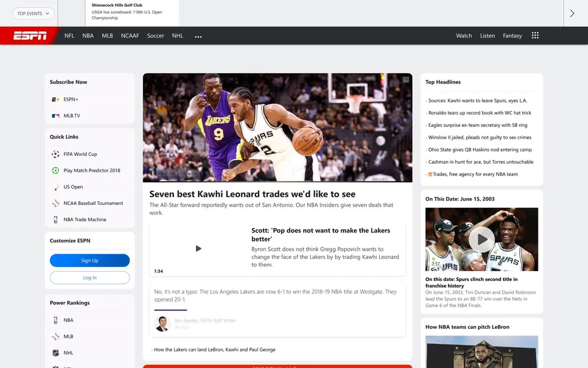Click the NHL shield icon in Power Rankings
Screen dimensions: 588x368
[56, 353]
